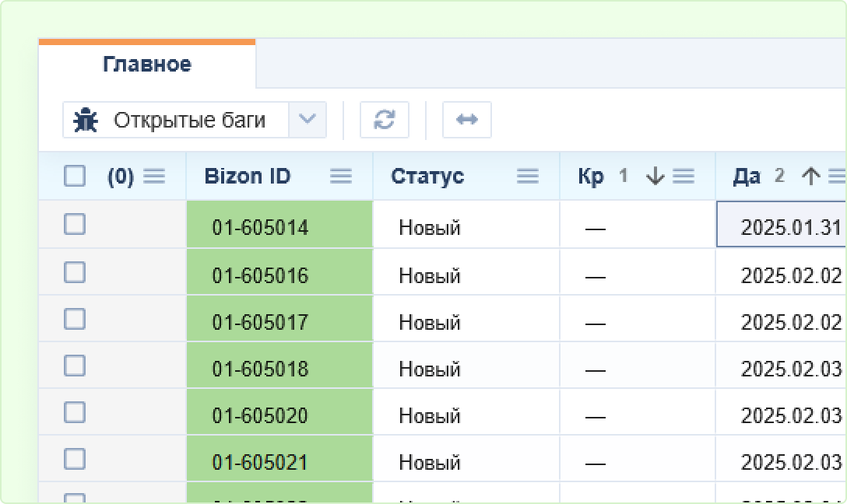
Task: Open the Кр column menu icon
Action: (x=684, y=177)
